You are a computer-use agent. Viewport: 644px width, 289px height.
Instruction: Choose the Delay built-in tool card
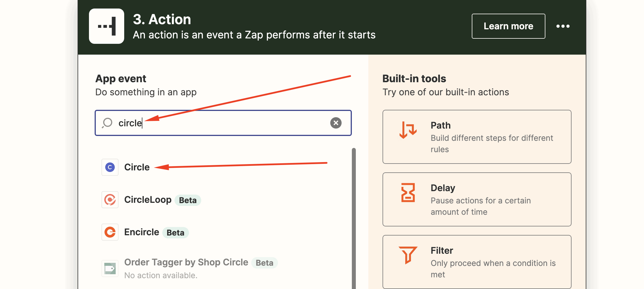[477, 199]
